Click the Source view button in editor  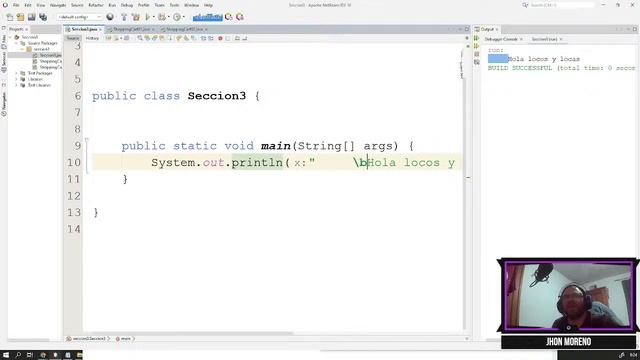[73, 38]
